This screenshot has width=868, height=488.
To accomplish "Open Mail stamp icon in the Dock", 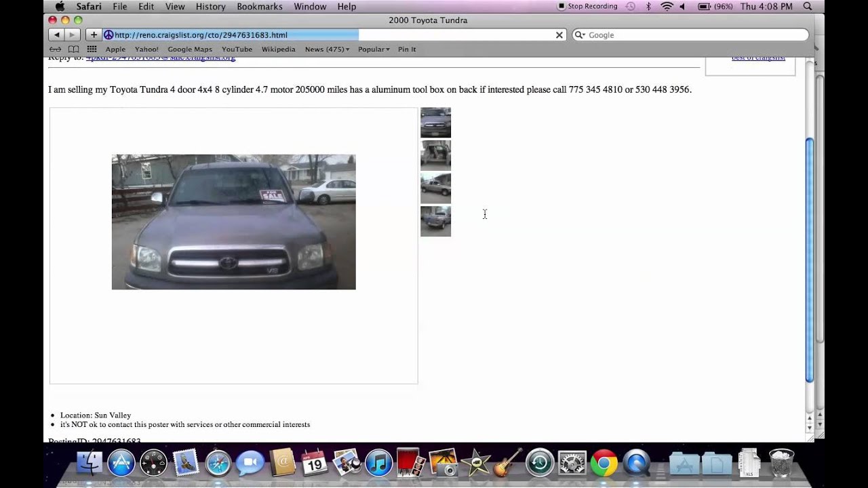I will [185, 464].
